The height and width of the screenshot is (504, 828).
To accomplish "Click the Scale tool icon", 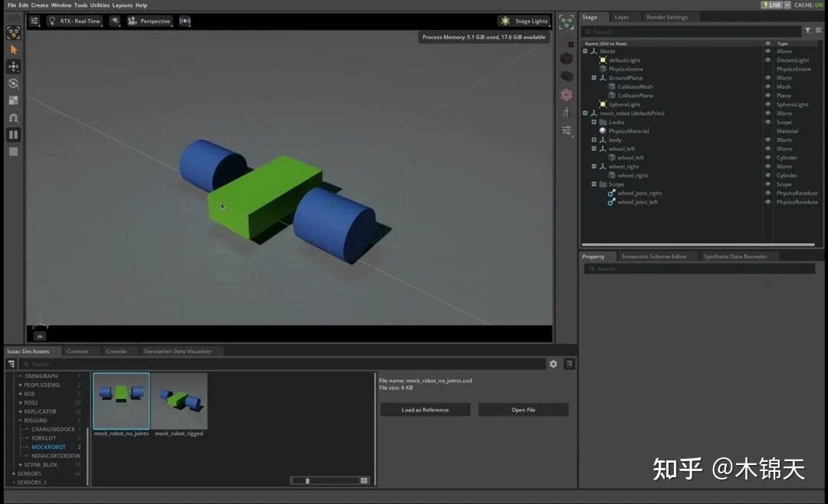I will click(13, 100).
